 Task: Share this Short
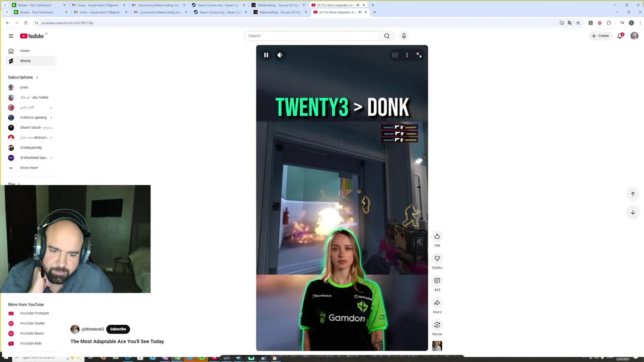[437, 303]
